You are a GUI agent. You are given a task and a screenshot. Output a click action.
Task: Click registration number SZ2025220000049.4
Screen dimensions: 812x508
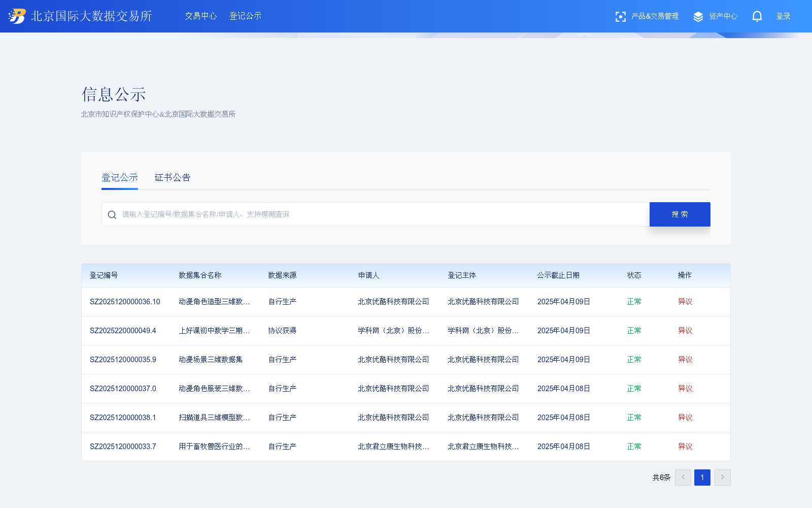123,331
